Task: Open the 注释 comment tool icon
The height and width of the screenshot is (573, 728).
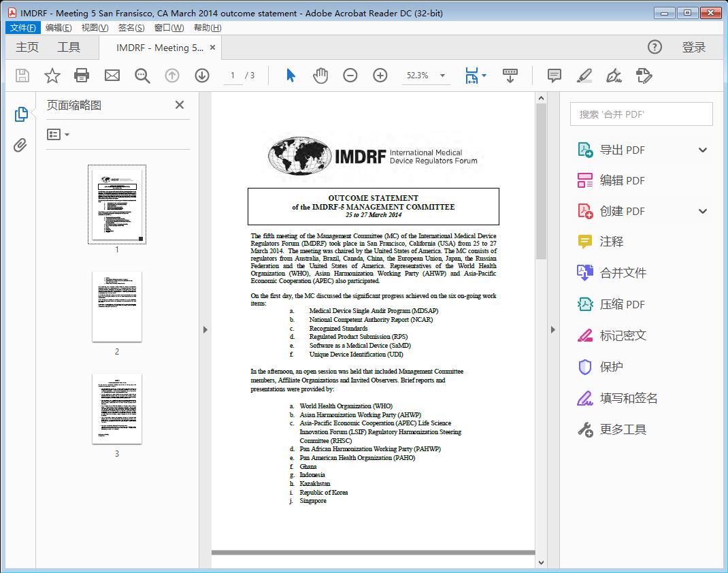Action: point(554,76)
